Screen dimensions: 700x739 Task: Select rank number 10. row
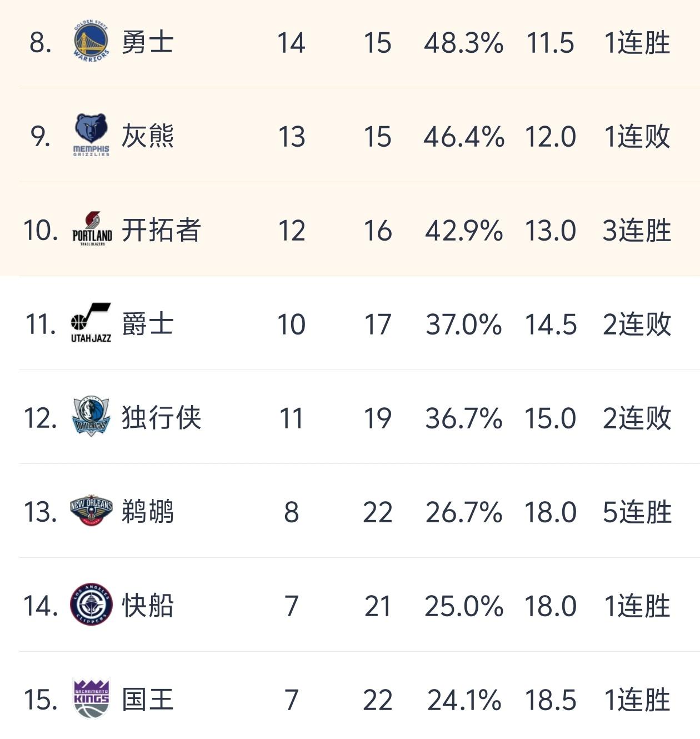(41, 230)
